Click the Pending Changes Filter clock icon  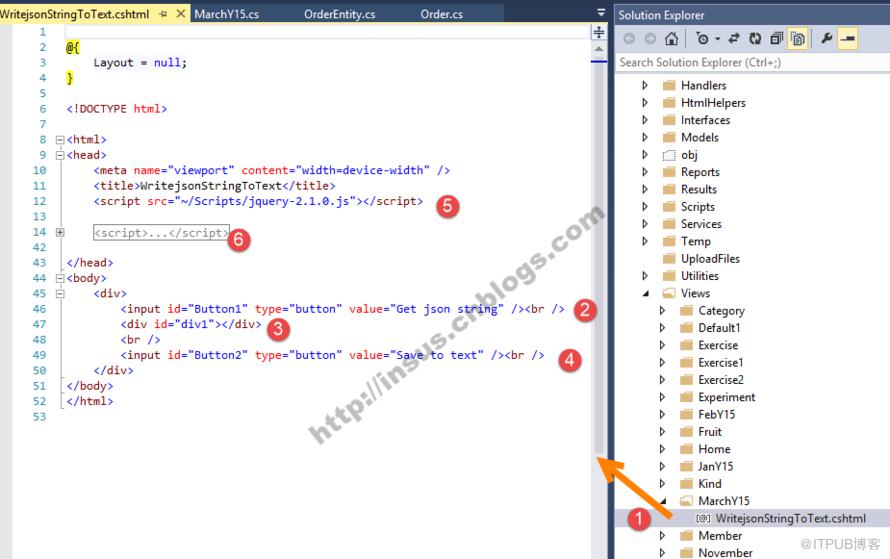(702, 39)
